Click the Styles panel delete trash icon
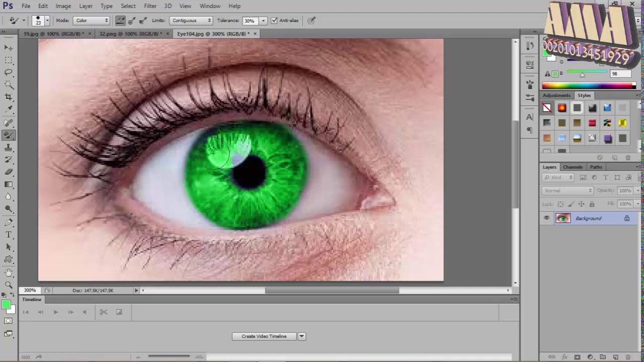Image resolution: width=644 pixels, height=362 pixels. [x=628, y=158]
